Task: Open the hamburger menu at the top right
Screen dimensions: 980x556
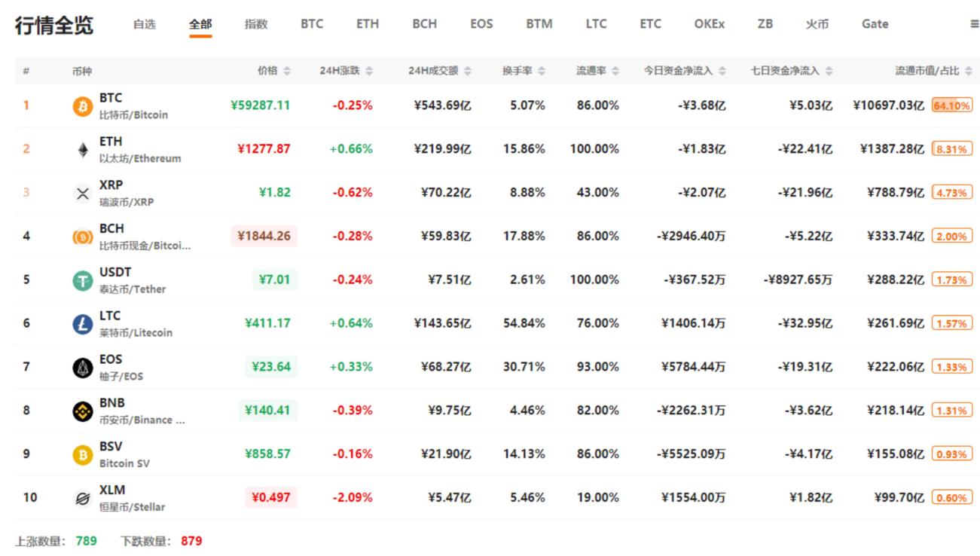Action: (x=975, y=24)
